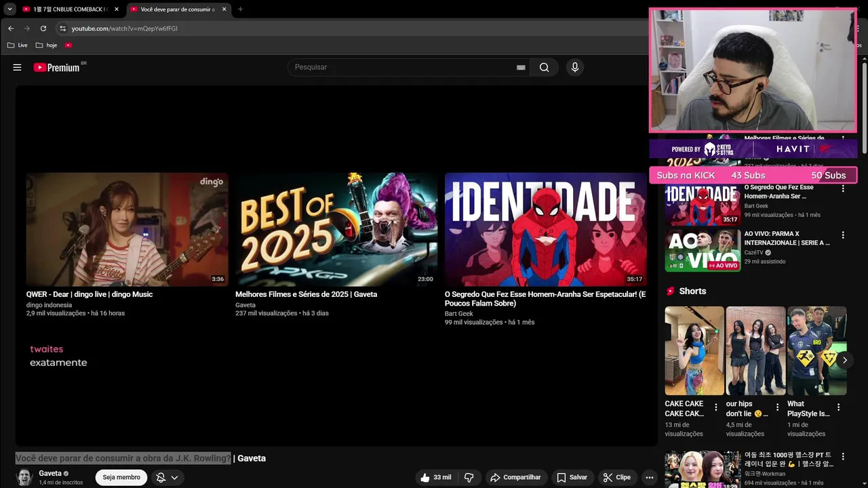Open options for the 'our hips don't lie' Short
868x488 pixels.
[x=777, y=407]
